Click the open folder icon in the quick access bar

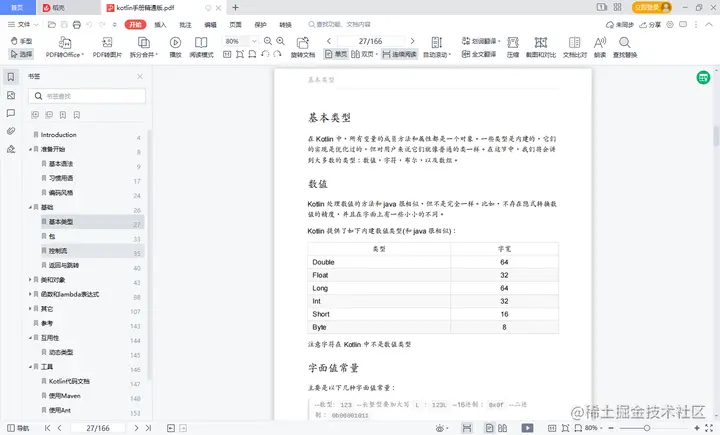coord(52,24)
